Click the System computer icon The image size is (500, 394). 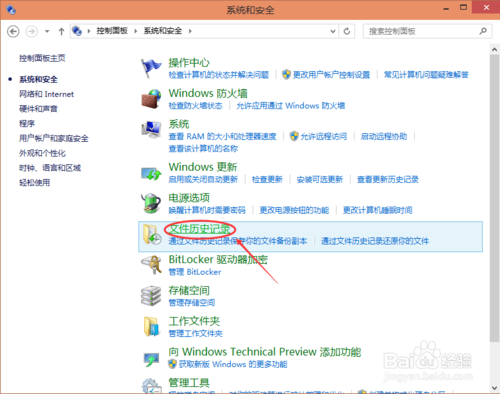[151, 129]
